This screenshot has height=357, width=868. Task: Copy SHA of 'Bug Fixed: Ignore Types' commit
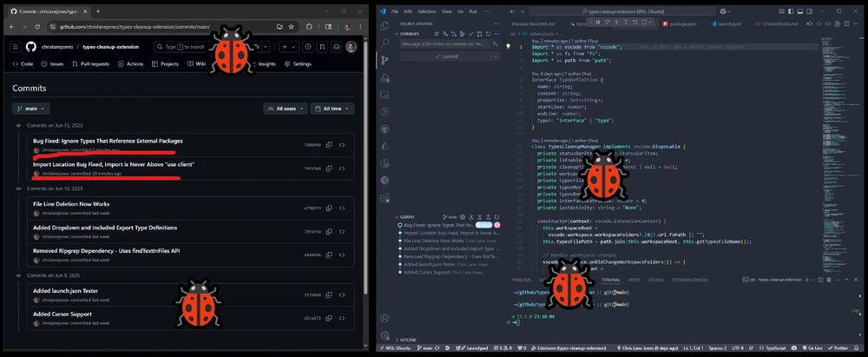[329, 145]
